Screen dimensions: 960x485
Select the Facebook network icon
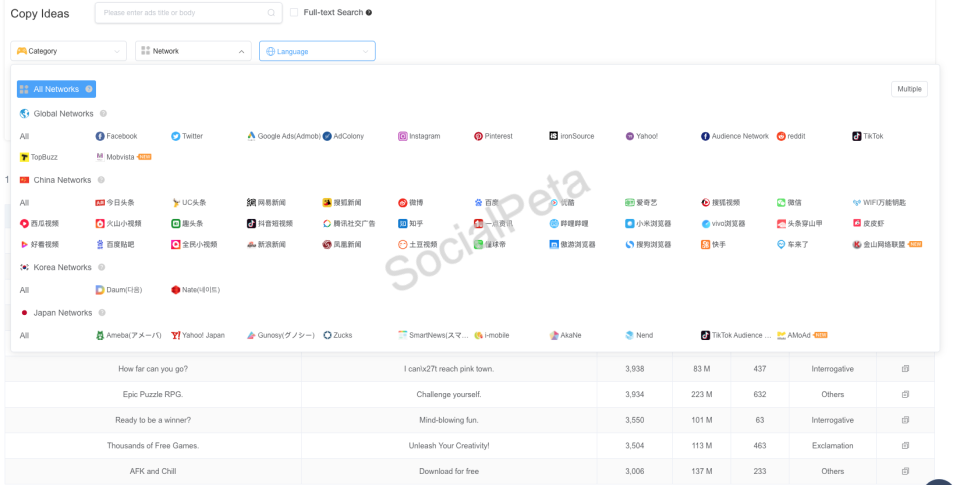click(x=100, y=136)
